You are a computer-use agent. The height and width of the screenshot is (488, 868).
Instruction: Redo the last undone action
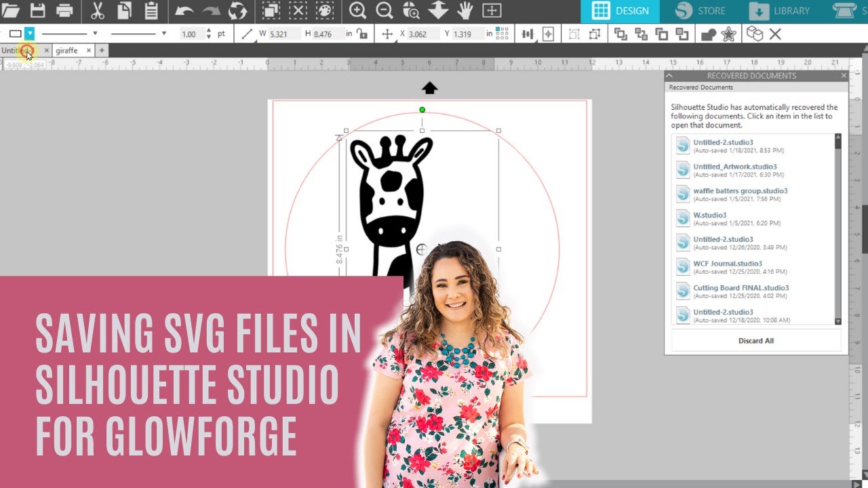(x=211, y=10)
